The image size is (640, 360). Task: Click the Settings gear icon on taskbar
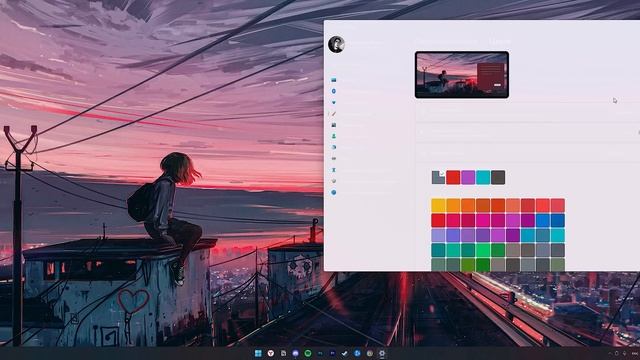[382, 353]
